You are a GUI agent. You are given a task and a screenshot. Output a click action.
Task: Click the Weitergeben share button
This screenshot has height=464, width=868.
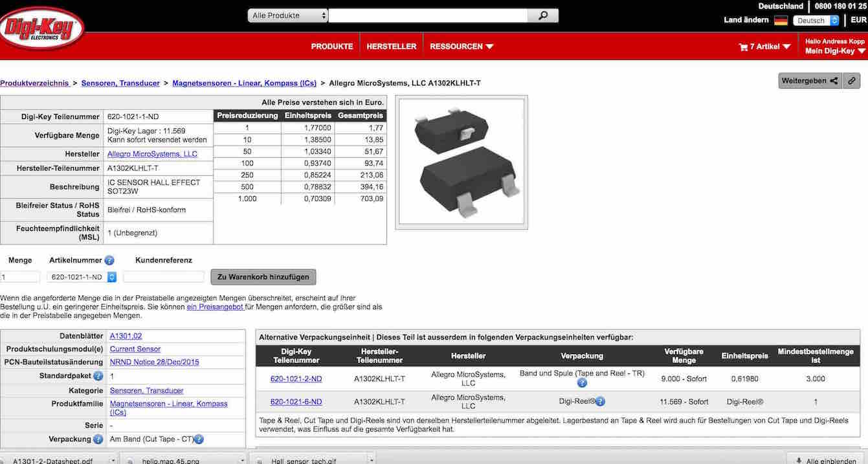[810, 81]
